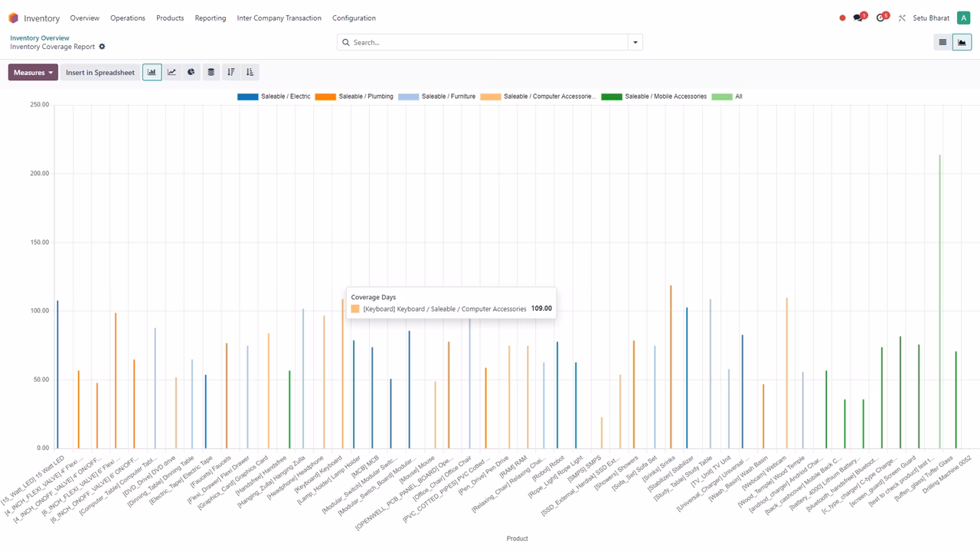Toggle Saleable / Electric legend series
The height and width of the screenshot is (551, 980).
[274, 96]
